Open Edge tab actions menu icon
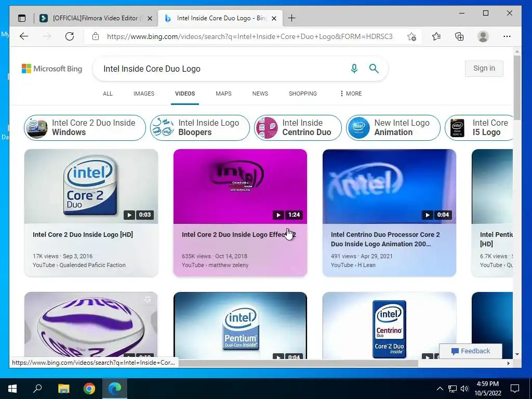Image resolution: width=532 pixels, height=399 pixels. [22, 18]
